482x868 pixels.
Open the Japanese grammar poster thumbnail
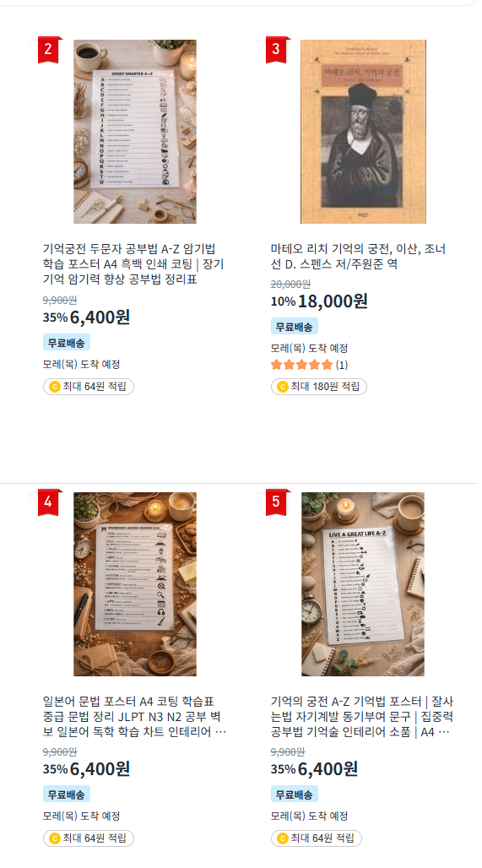(x=135, y=584)
